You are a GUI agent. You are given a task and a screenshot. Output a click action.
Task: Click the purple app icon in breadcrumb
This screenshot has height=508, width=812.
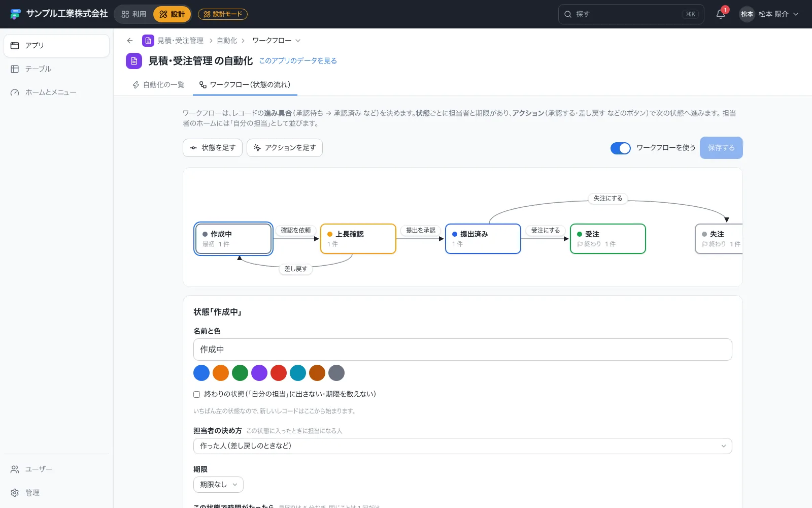[x=148, y=41]
